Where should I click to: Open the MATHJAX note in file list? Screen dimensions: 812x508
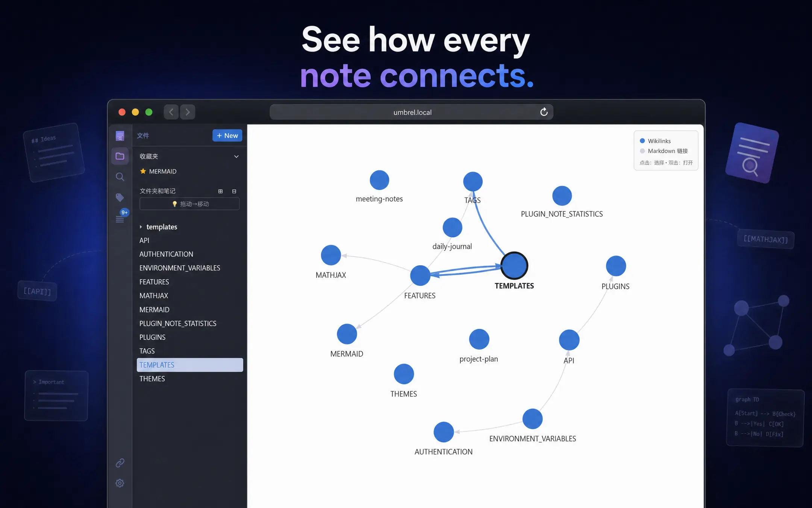coord(154,296)
